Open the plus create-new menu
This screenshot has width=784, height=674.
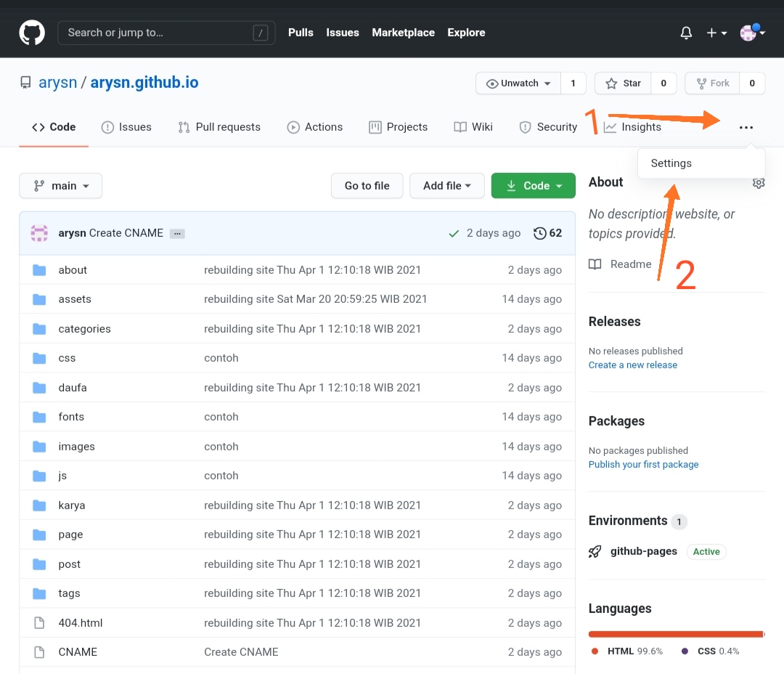(x=716, y=33)
